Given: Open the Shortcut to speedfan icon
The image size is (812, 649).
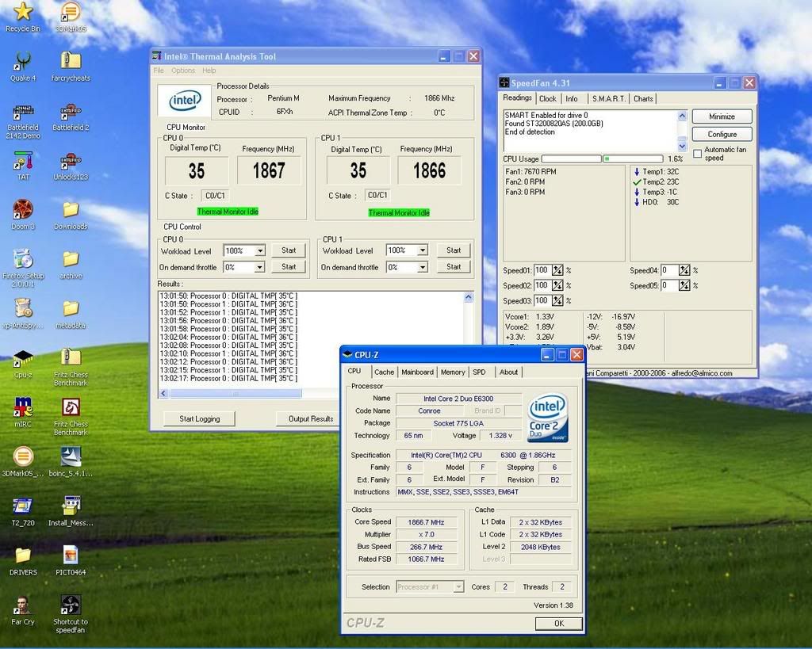Looking at the screenshot, I should click(x=71, y=614).
